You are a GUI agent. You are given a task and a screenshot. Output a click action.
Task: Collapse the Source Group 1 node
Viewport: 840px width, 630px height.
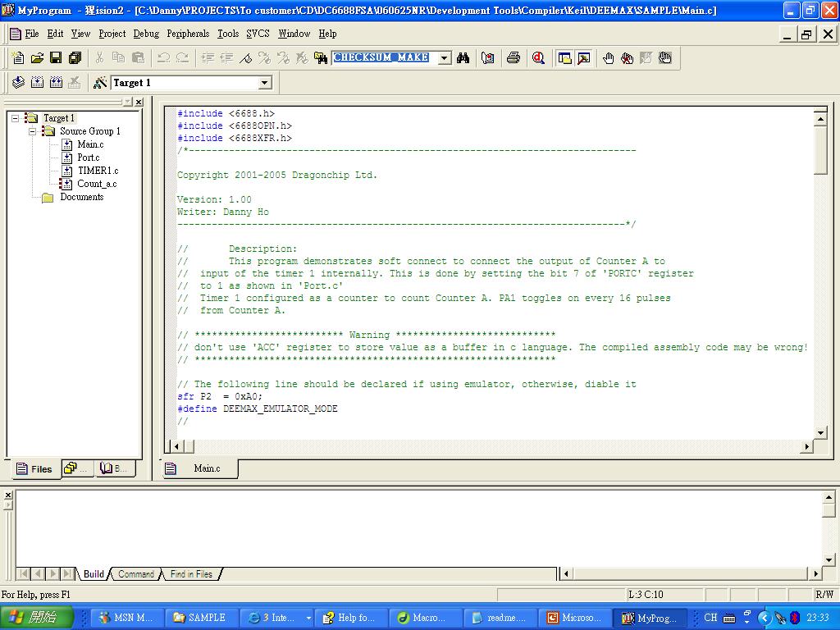[x=32, y=131]
